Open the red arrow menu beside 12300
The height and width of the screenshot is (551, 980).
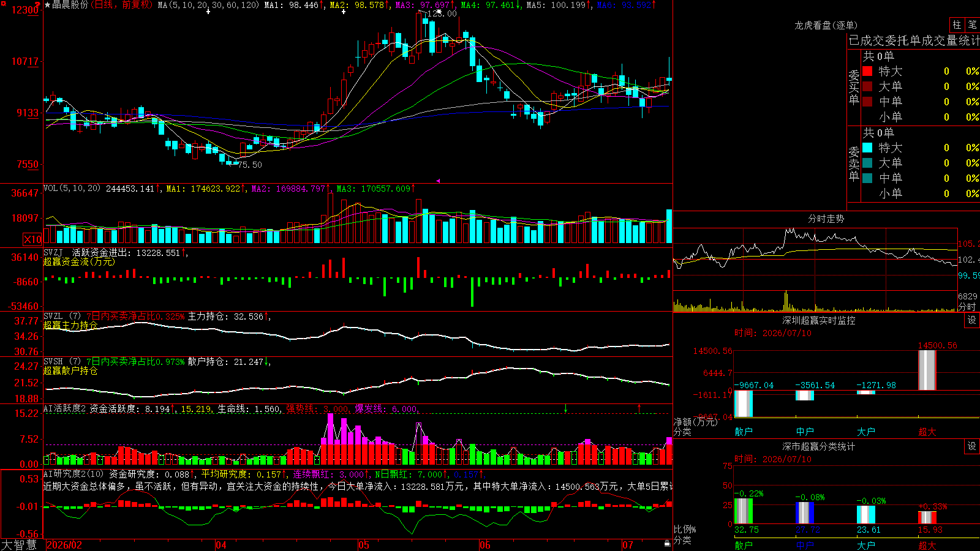coord(38,6)
